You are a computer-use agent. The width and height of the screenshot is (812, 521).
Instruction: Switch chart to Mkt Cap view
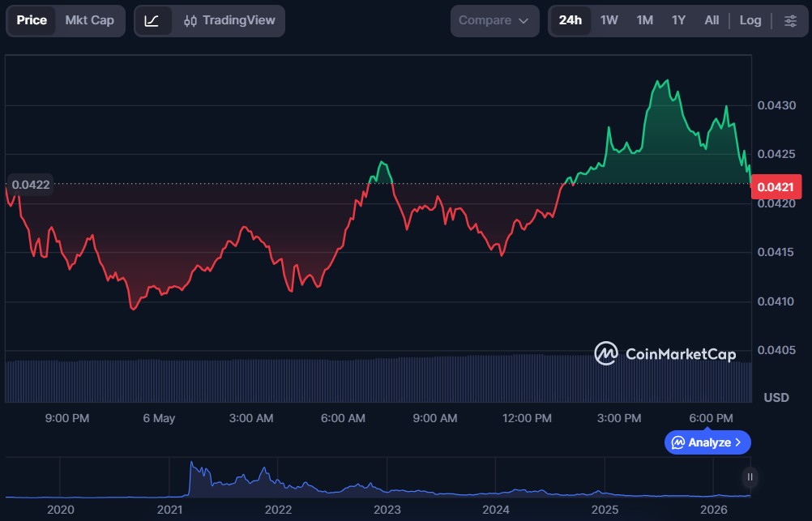(x=90, y=21)
